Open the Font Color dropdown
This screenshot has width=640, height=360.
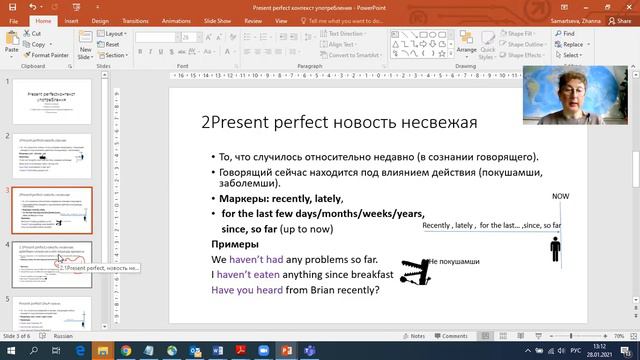234,52
